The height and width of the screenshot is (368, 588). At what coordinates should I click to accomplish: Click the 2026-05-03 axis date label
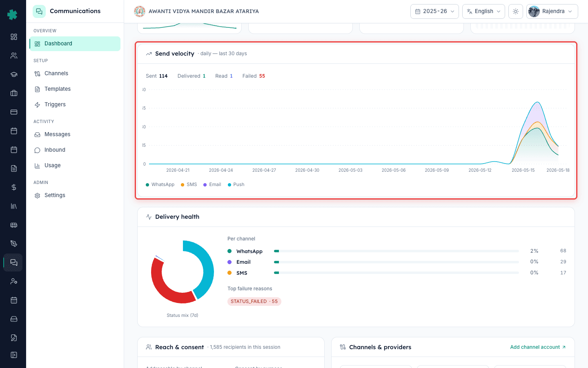(x=350, y=170)
